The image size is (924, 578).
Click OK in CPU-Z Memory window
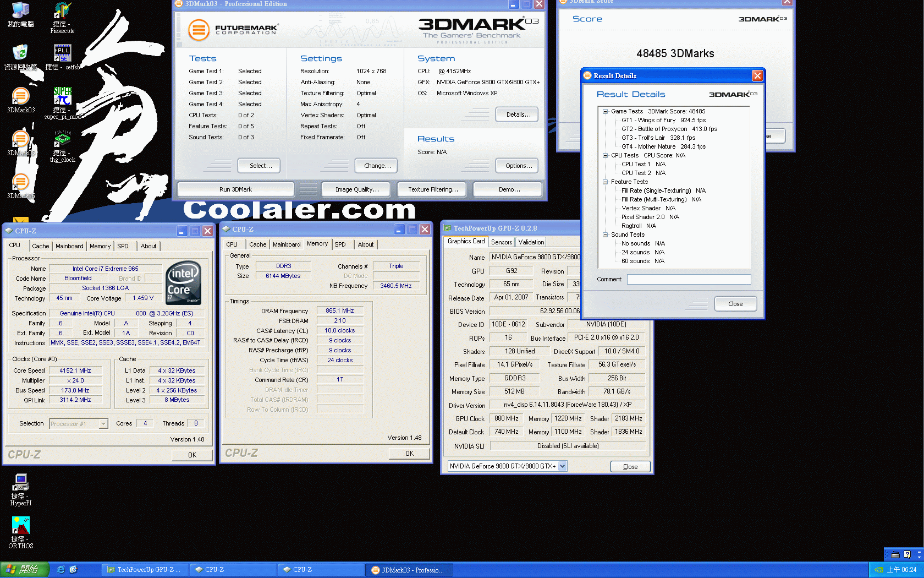(x=409, y=454)
